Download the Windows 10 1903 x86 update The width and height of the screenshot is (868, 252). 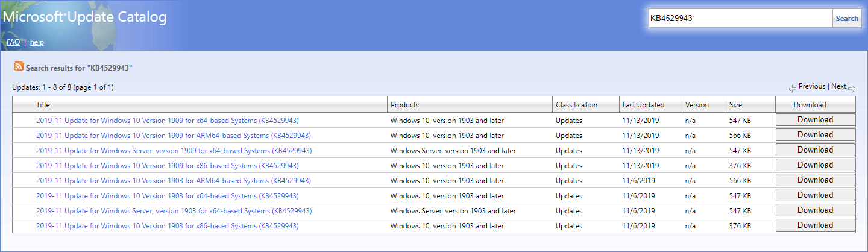(815, 225)
